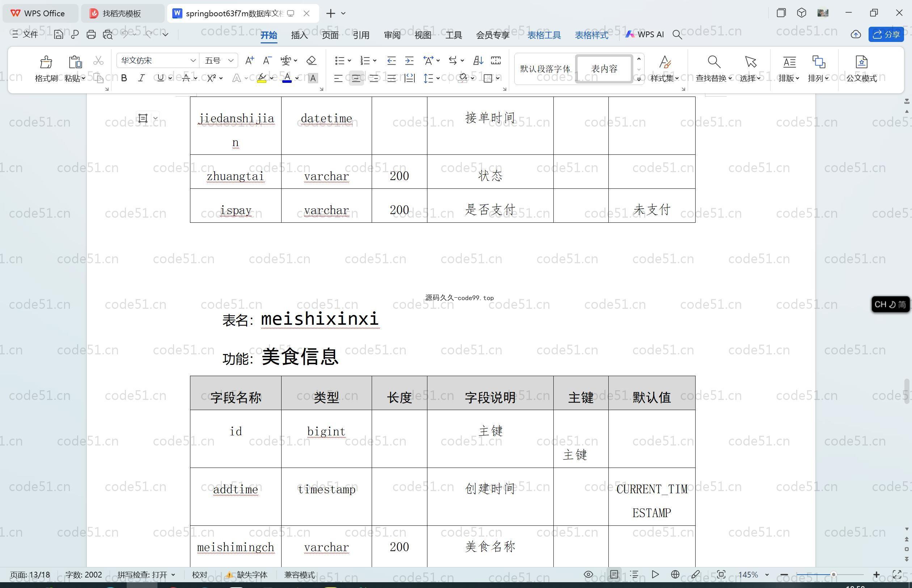The height and width of the screenshot is (588, 912).
Task: Toggle Align Left paragraph alignment
Action: (x=338, y=78)
